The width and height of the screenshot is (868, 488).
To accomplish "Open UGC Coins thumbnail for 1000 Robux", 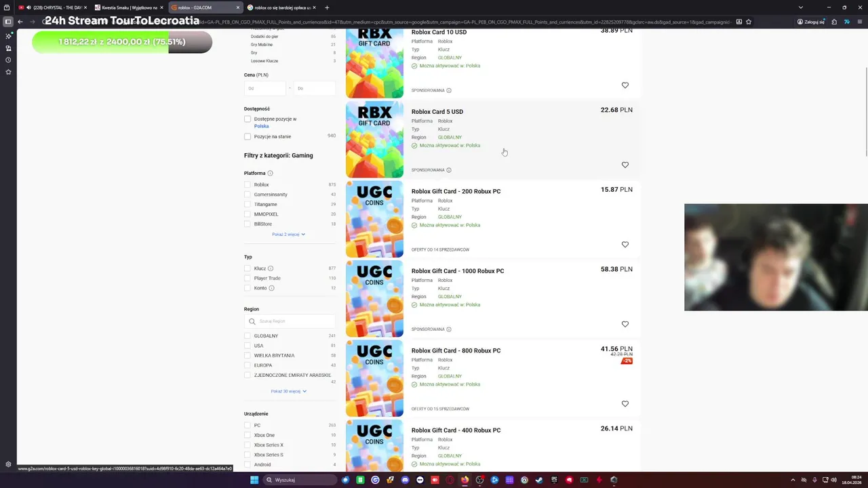I will point(374,299).
